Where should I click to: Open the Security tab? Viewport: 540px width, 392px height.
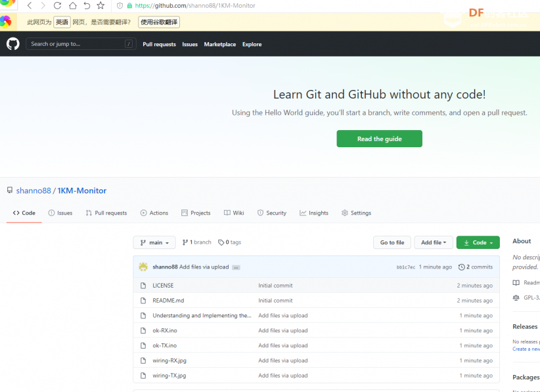coord(272,213)
